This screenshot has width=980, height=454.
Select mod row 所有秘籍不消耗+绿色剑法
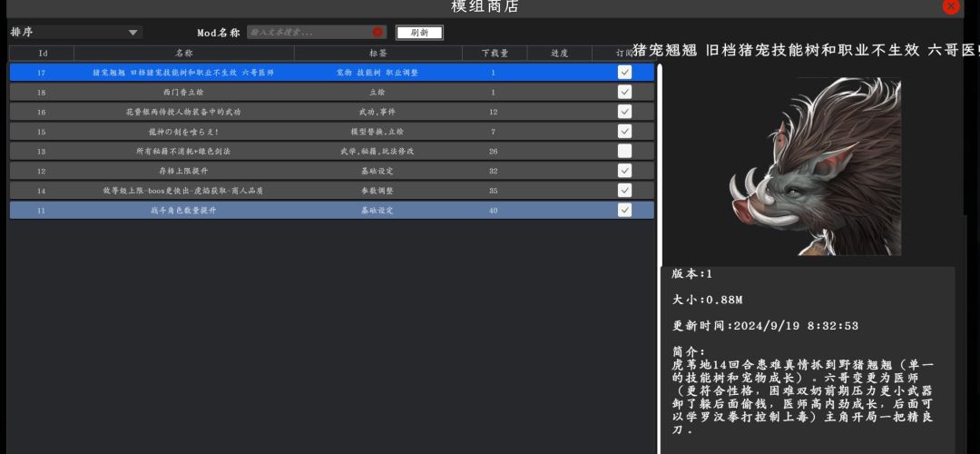tap(332, 151)
